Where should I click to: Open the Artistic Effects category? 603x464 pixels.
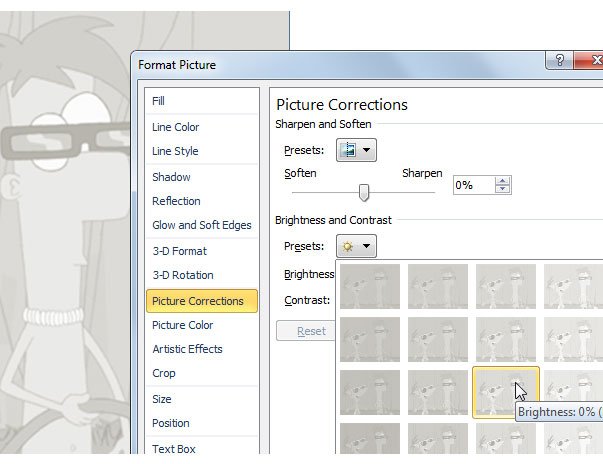click(x=187, y=349)
